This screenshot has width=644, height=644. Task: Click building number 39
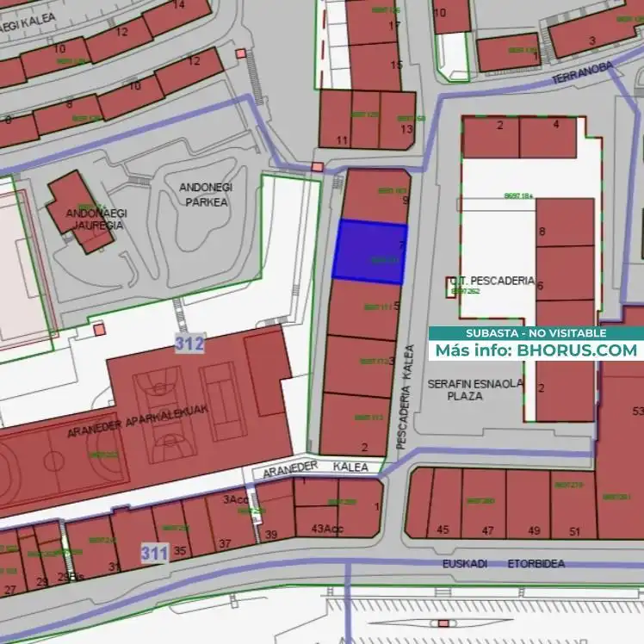271,535
